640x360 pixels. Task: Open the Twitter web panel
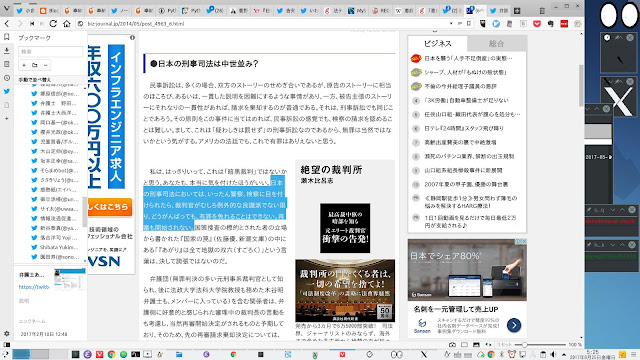7,91
